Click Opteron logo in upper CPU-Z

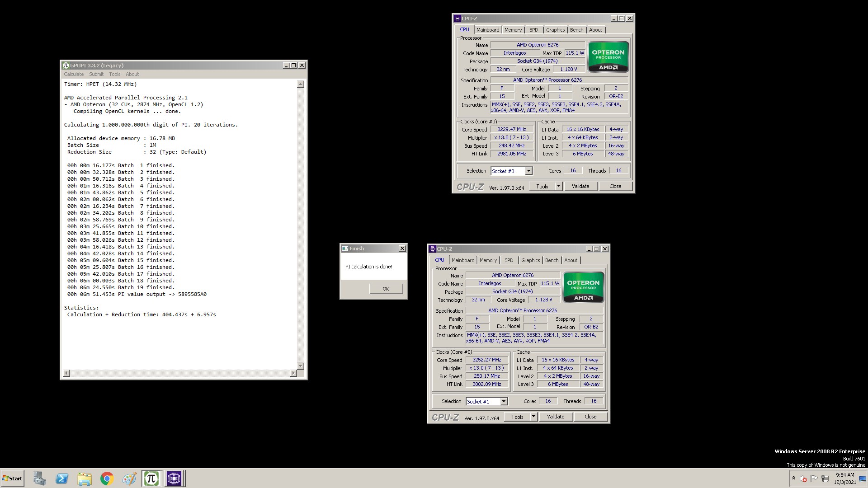pos(608,57)
